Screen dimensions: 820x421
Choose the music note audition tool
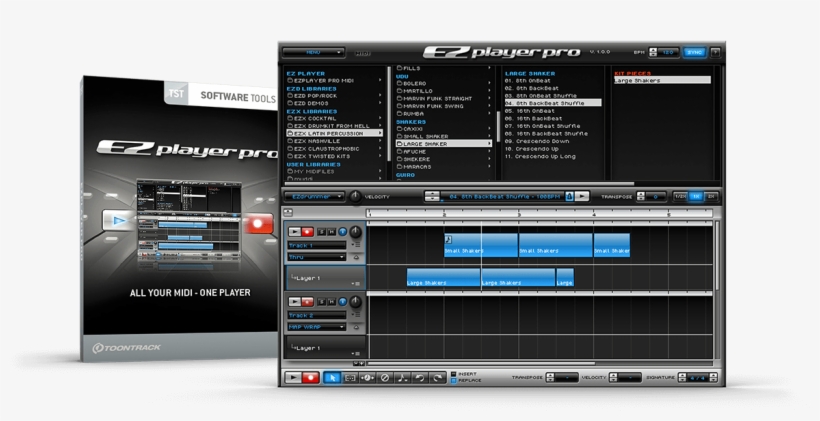pyautogui.click(x=403, y=378)
